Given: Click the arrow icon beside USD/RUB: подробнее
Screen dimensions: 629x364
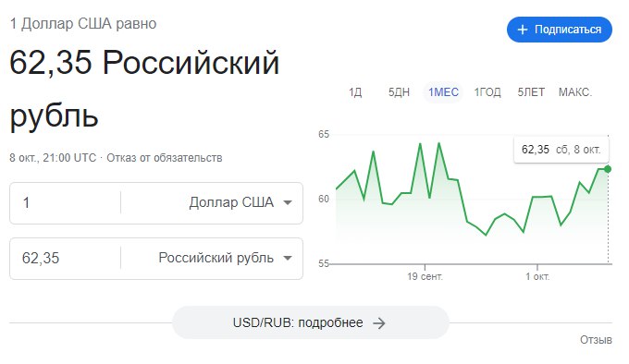Looking at the screenshot, I should [x=379, y=323].
